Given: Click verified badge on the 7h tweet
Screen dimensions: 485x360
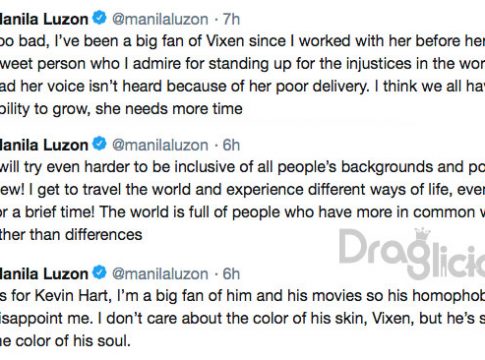Looking at the screenshot, I should [x=99, y=18].
